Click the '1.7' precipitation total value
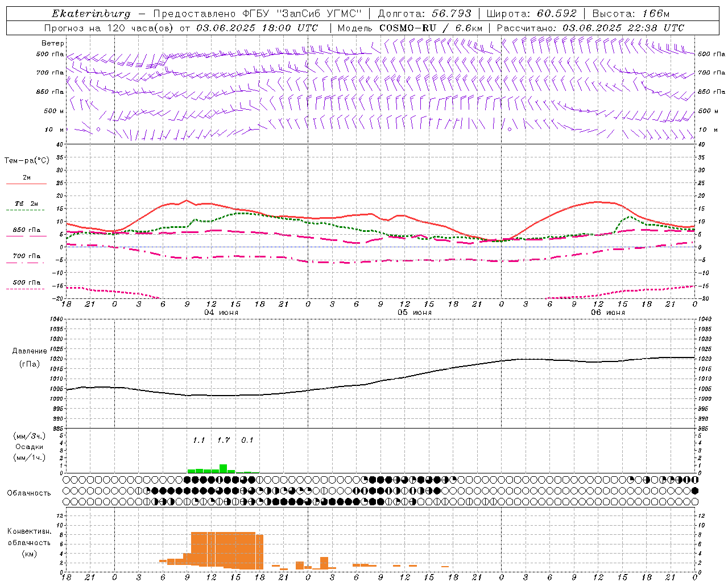Image resolution: width=728 pixels, height=582 pixels. (224, 440)
